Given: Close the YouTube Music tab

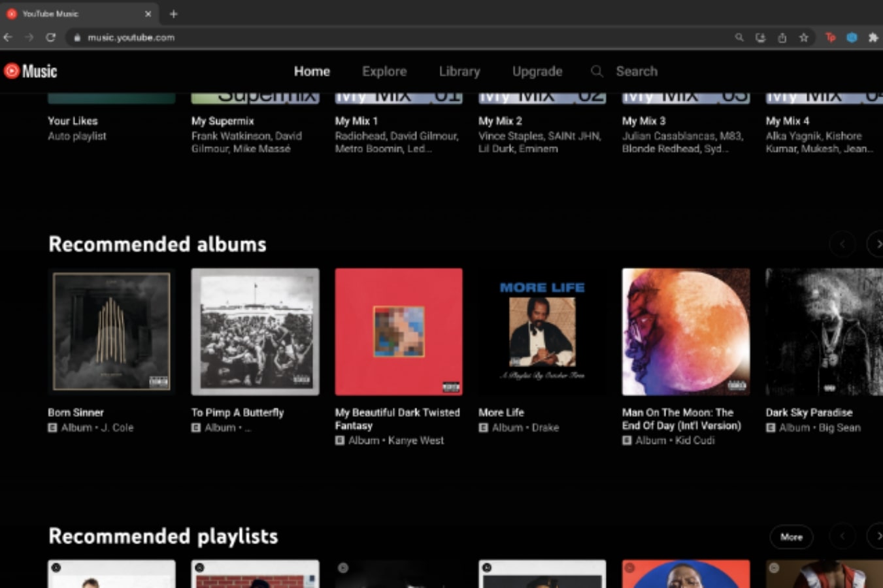Looking at the screenshot, I should [x=148, y=14].
